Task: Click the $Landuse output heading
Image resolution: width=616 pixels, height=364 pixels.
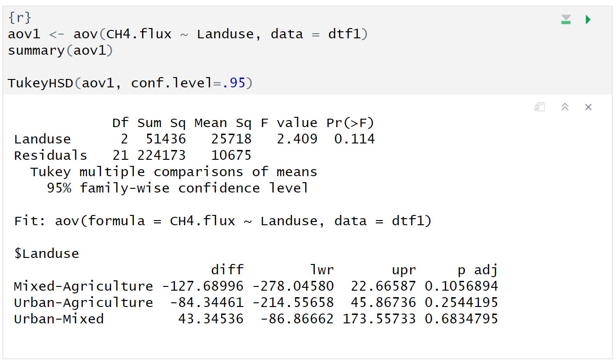Action: coord(46,254)
